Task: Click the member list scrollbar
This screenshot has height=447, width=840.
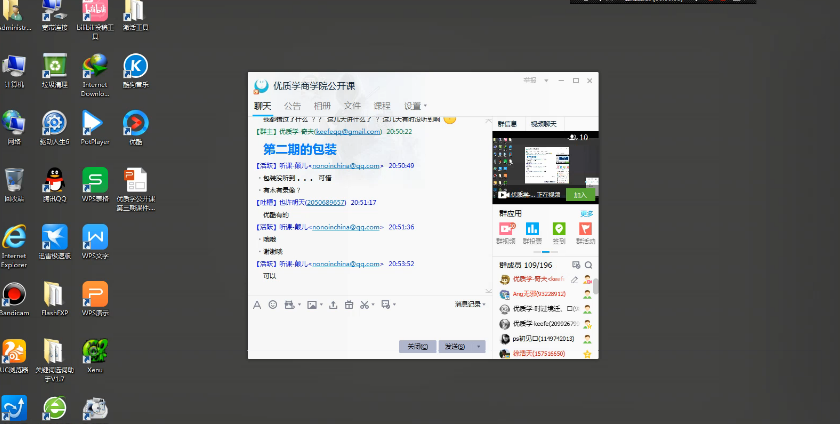Action: click(596, 286)
